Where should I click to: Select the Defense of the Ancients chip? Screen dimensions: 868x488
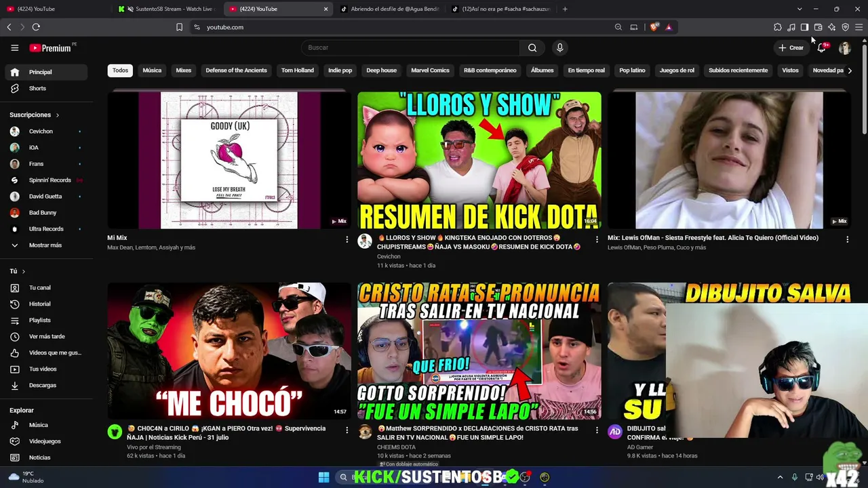pyautogui.click(x=236, y=70)
